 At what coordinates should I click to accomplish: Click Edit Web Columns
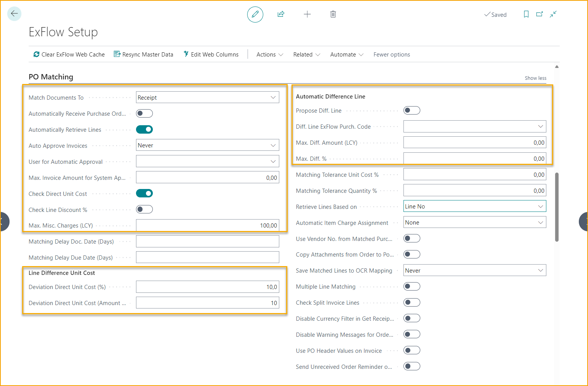coord(211,55)
